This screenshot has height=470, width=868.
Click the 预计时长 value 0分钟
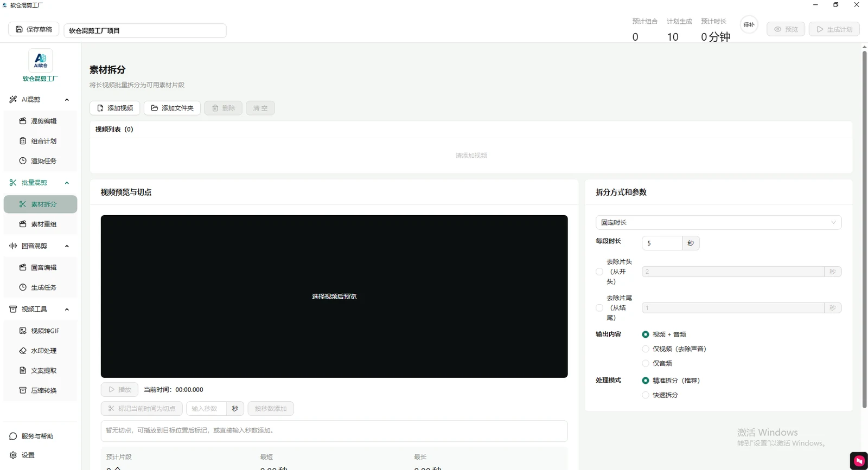click(716, 37)
